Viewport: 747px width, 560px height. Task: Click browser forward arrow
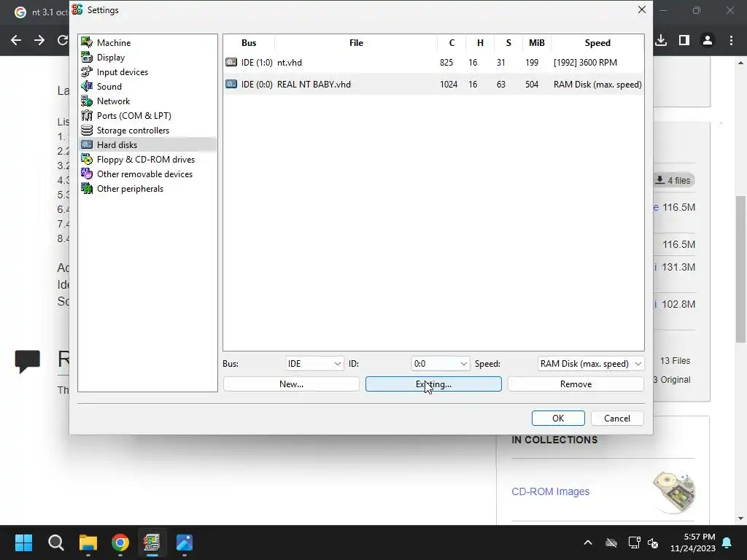point(39,41)
